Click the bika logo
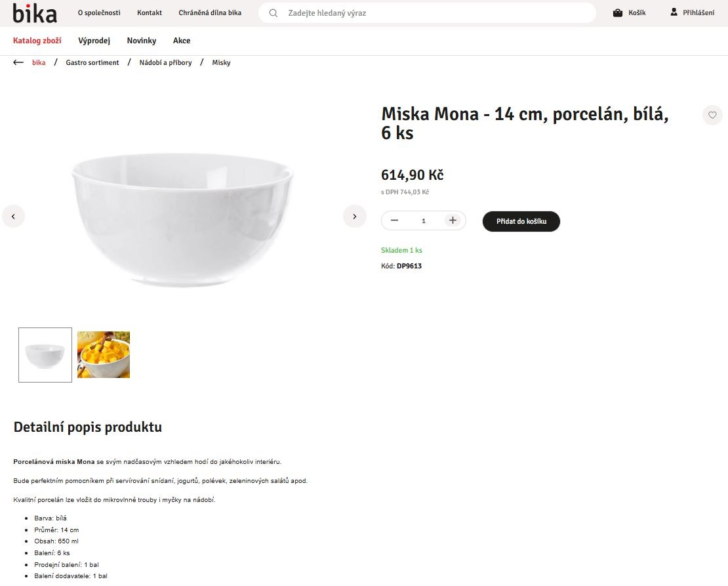The width and height of the screenshot is (728, 586). click(x=34, y=13)
